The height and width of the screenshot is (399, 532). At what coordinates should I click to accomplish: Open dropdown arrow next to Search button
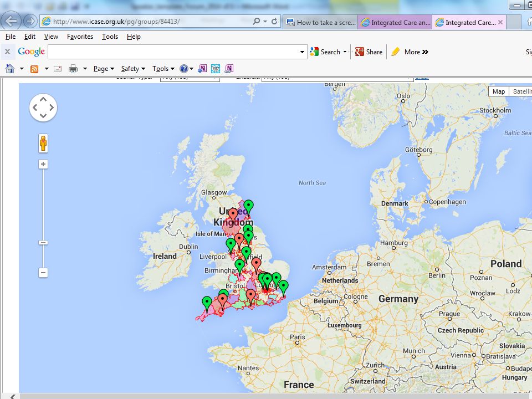(345, 52)
